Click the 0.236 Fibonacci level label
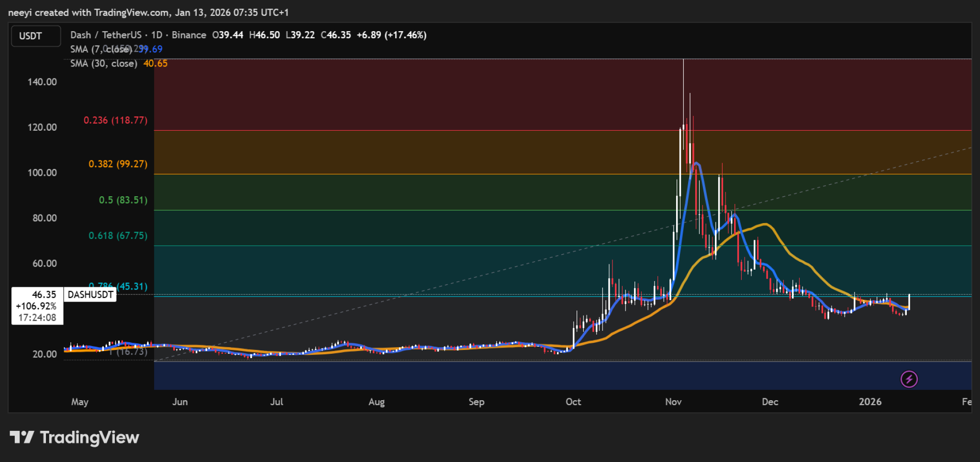This screenshot has width=980, height=462. (115, 120)
